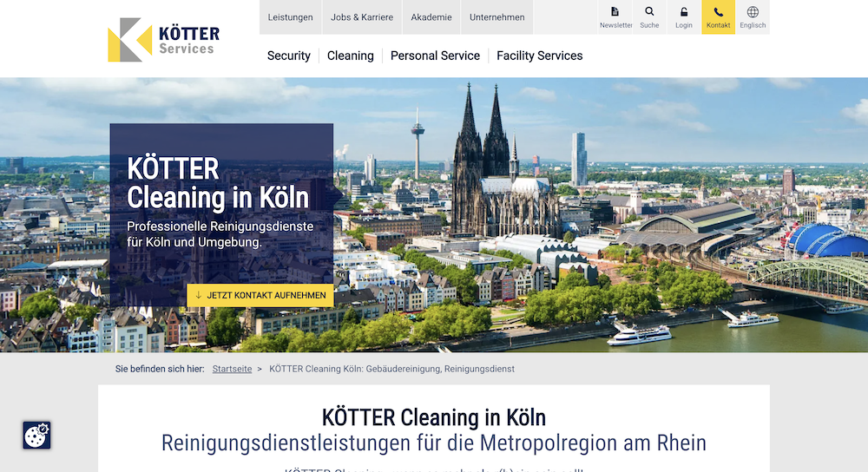Go to Personal Service section
Viewport: 868px width, 472px height.
[435, 56]
